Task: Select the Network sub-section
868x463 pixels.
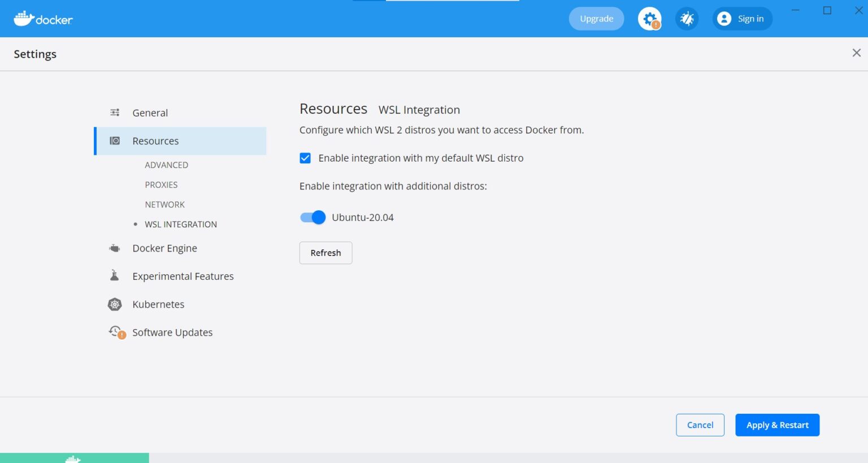Action: coord(164,205)
